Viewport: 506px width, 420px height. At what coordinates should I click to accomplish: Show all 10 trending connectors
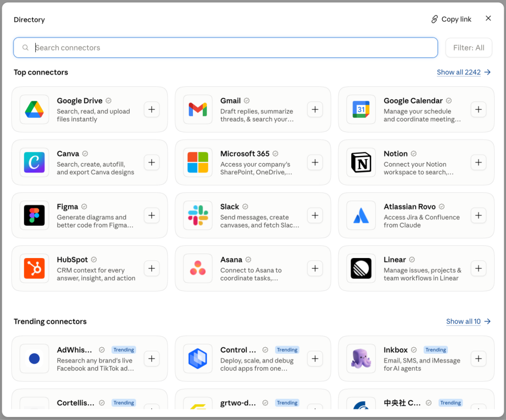tap(468, 321)
